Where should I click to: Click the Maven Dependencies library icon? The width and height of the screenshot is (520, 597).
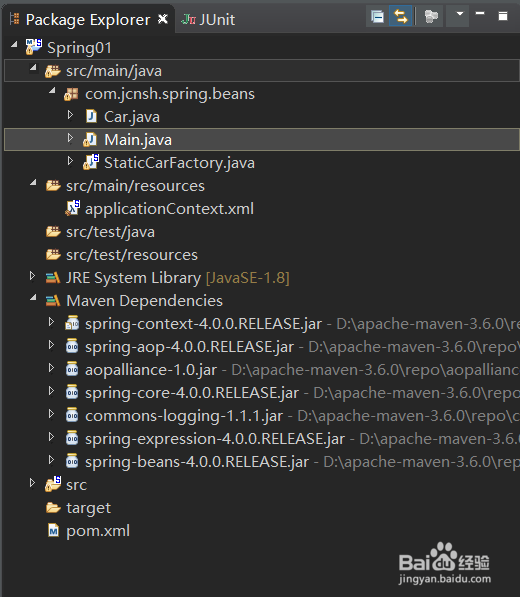click(53, 301)
